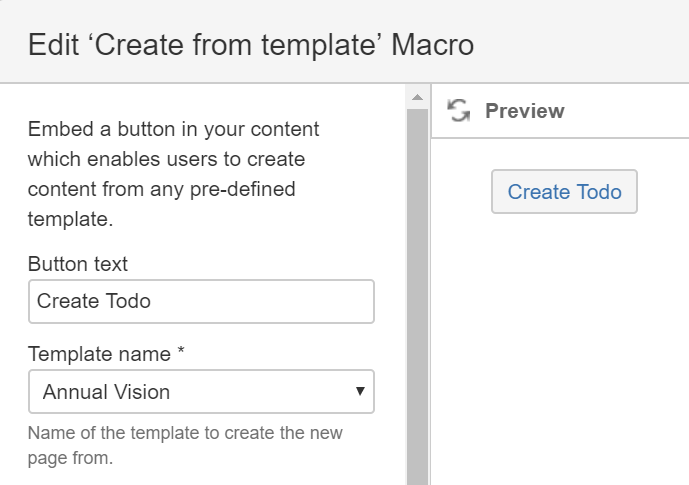Open the Template name dropdown
Screen dimensions: 689x485
[201, 392]
